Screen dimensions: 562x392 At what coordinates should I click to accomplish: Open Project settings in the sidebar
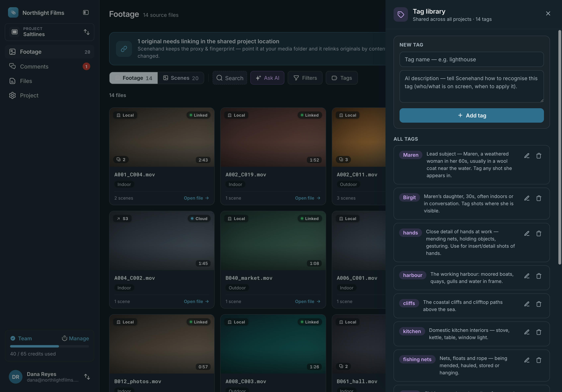click(50, 95)
